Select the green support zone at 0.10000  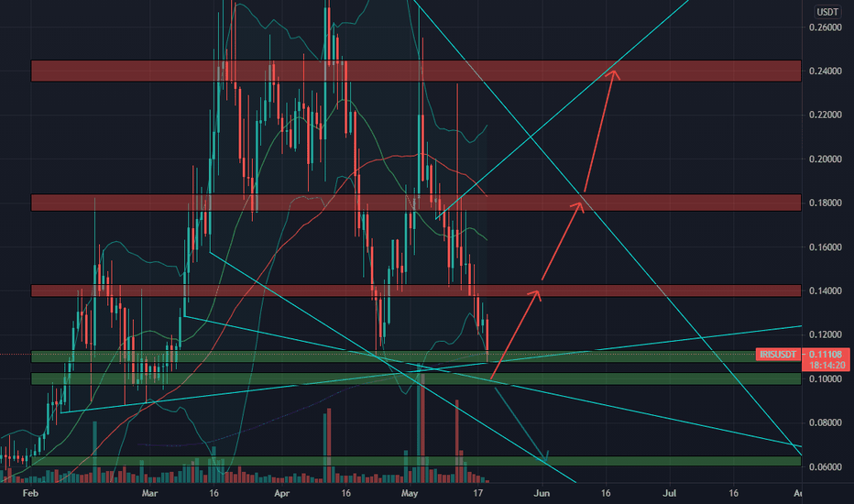tap(416, 378)
